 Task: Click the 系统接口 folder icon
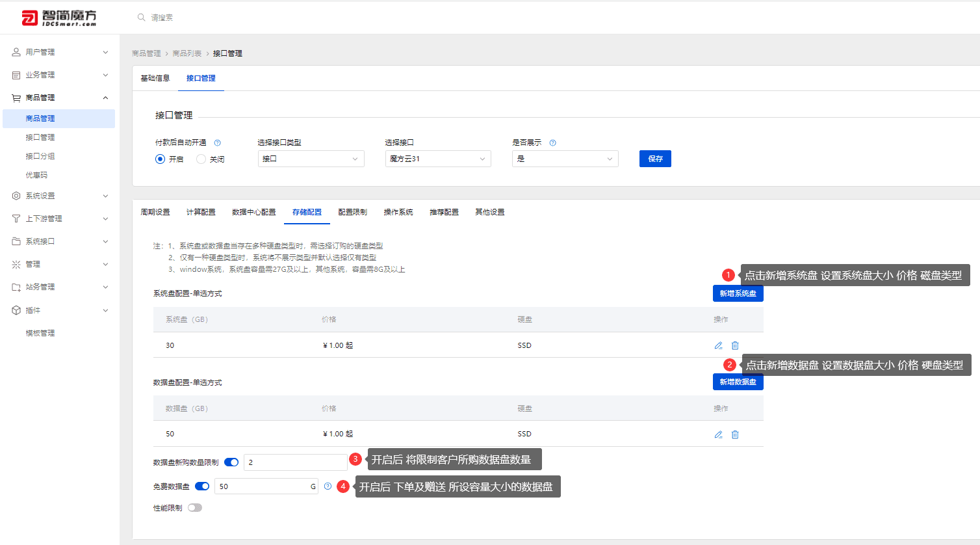(16, 241)
